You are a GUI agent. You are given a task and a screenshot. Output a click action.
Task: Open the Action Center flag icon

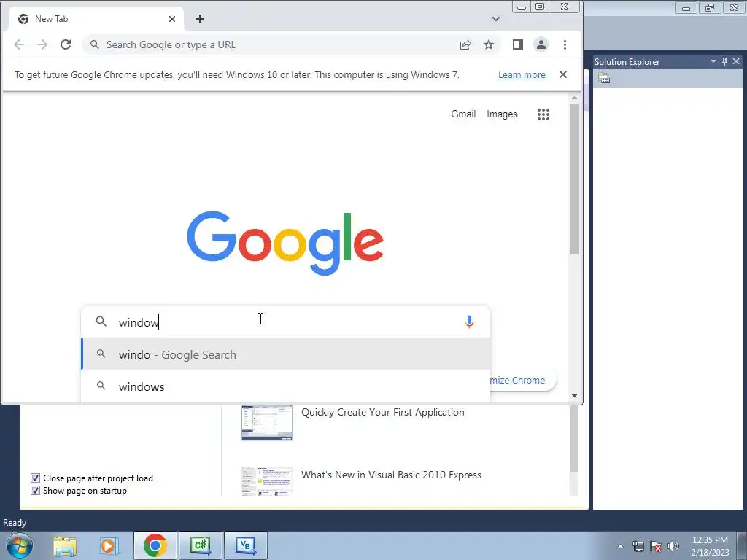[656, 546]
